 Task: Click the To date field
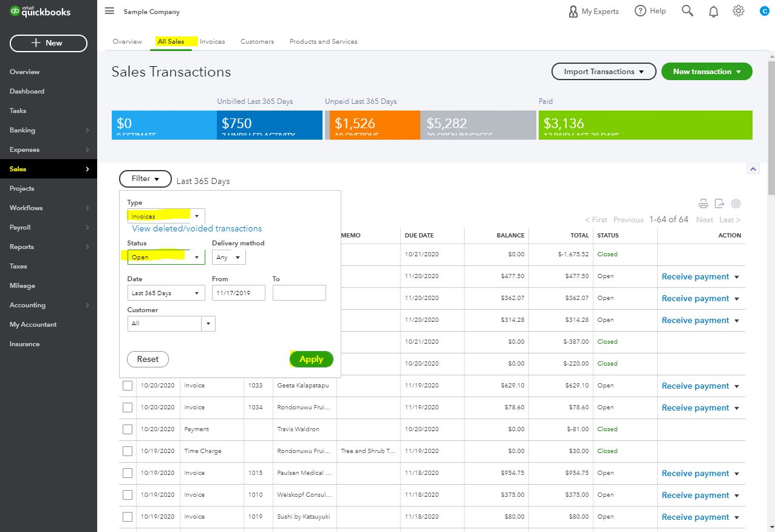[x=299, y=293]
